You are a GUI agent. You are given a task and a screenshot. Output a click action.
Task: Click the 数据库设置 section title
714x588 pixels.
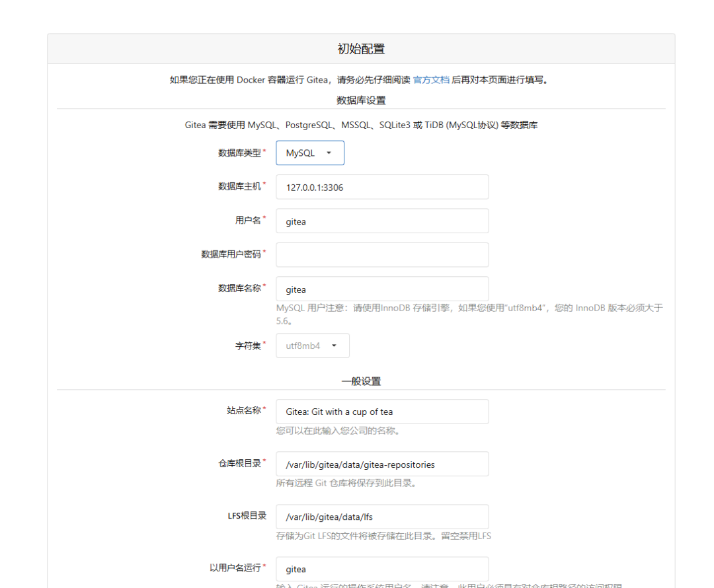(361, 100)
